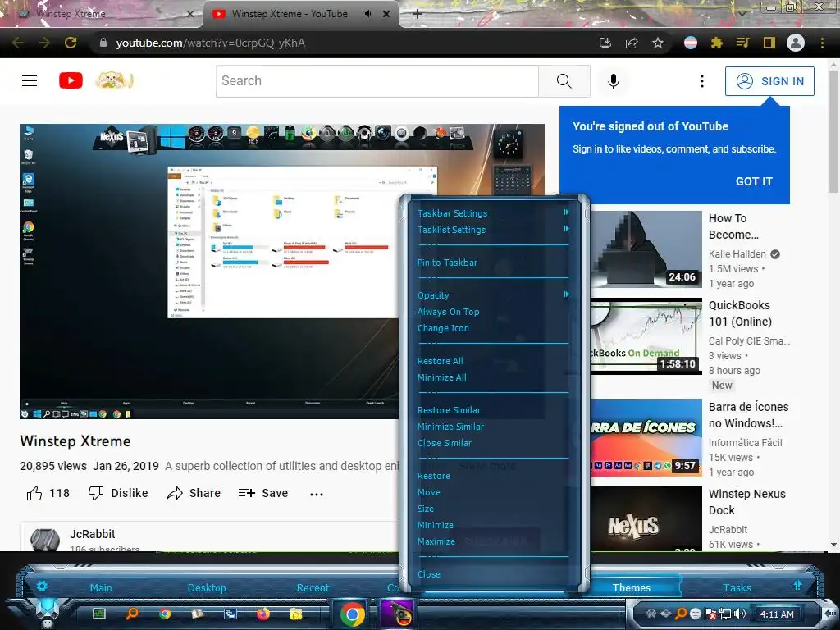Toggle Always On Top menu option
The height and width of the screenshot is (630, 840).
click(449, 312)
